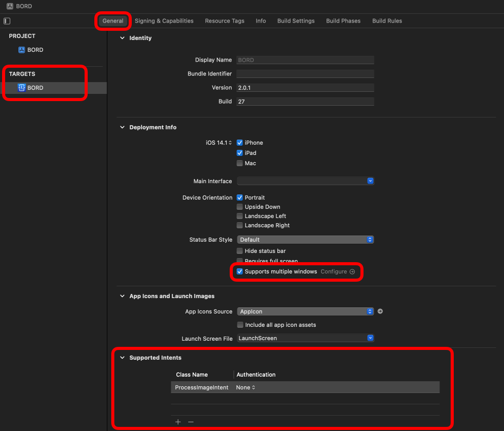Open the Build Settings tab
Viewport: 504px width, 431px height.
tap(296, 21)
